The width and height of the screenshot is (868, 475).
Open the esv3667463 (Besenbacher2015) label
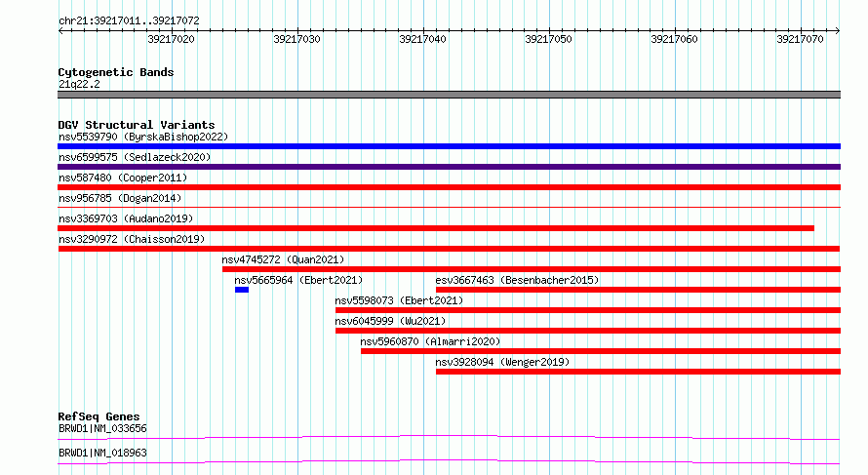click(517, 280)
